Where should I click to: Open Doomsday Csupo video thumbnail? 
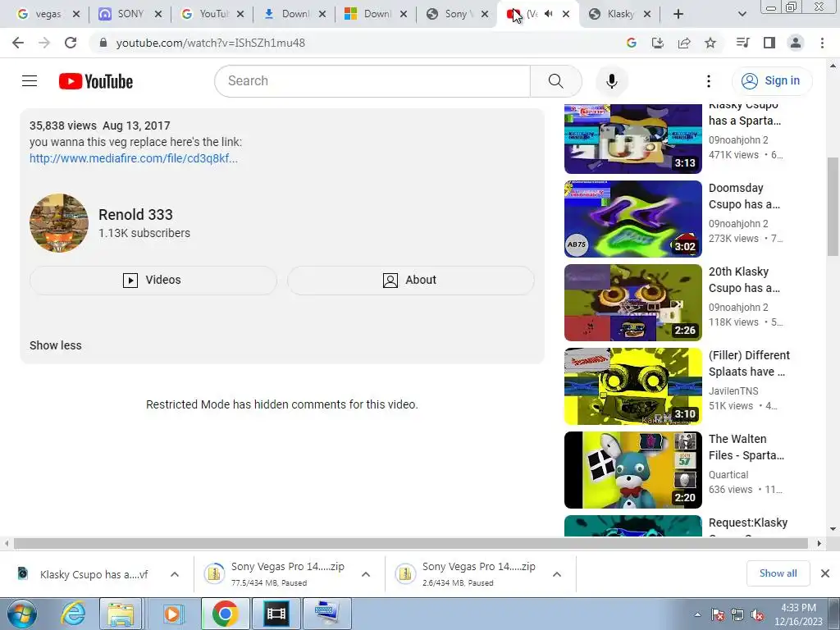click(x=632, y=218)
